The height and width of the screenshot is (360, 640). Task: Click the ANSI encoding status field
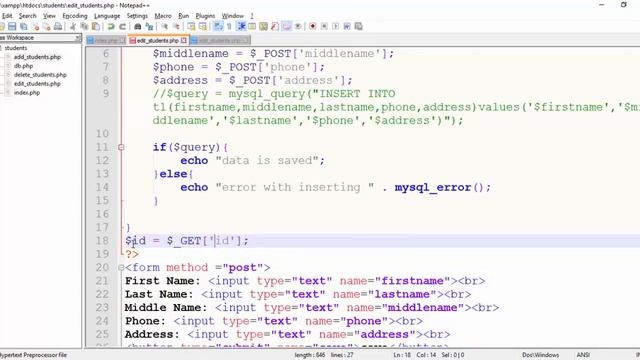point(583,355)
